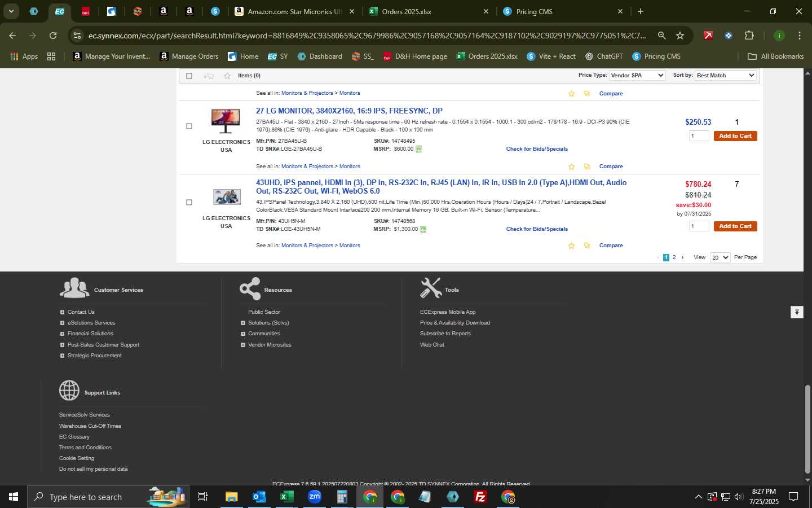Go back to the previous page
Viewport: 812px width, 508px height.
click(12, 36)
